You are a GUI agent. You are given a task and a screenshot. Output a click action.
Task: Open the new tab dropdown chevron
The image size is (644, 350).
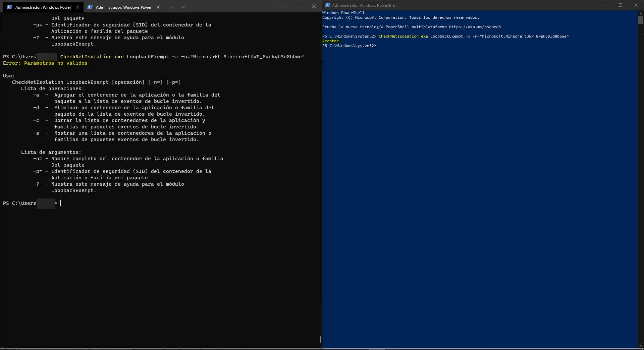183,7
